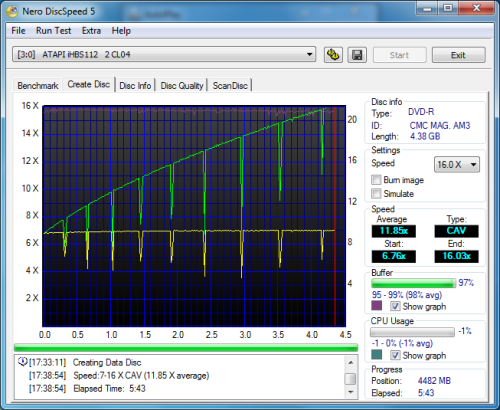Screen dimensions: 500x410
Task: Maximize the Nero DiscSpeed window
Action: click(448, 8)
